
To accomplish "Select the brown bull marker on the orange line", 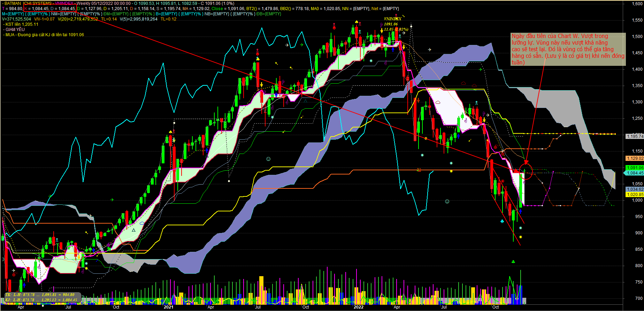I will pyautogui.click(x=419, y=170).
